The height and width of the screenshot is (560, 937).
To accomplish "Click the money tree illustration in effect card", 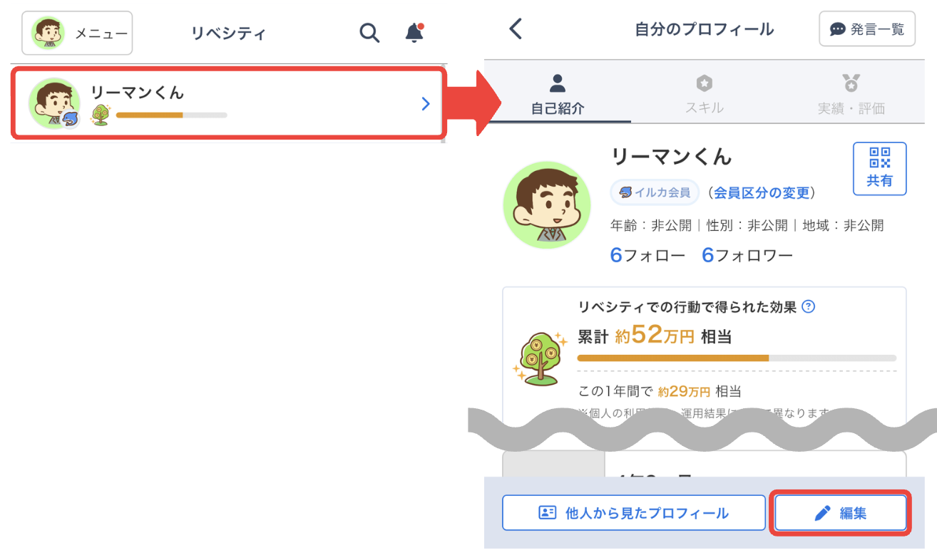I will coord(540,358).
